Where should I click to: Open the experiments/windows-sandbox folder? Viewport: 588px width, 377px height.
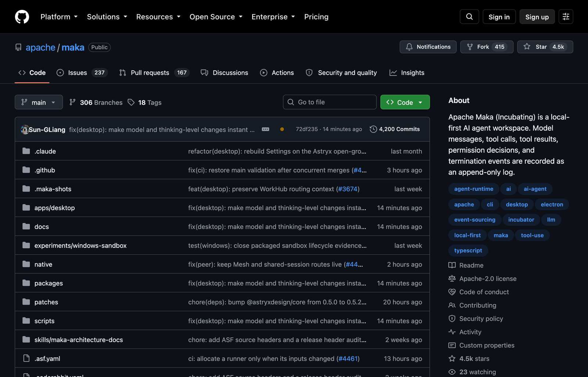point(80,245)
